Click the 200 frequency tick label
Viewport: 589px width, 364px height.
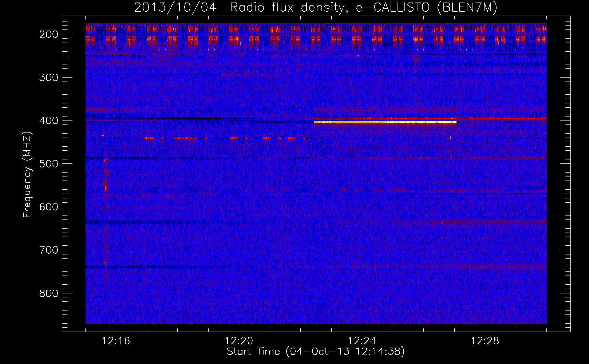point(49,34)
